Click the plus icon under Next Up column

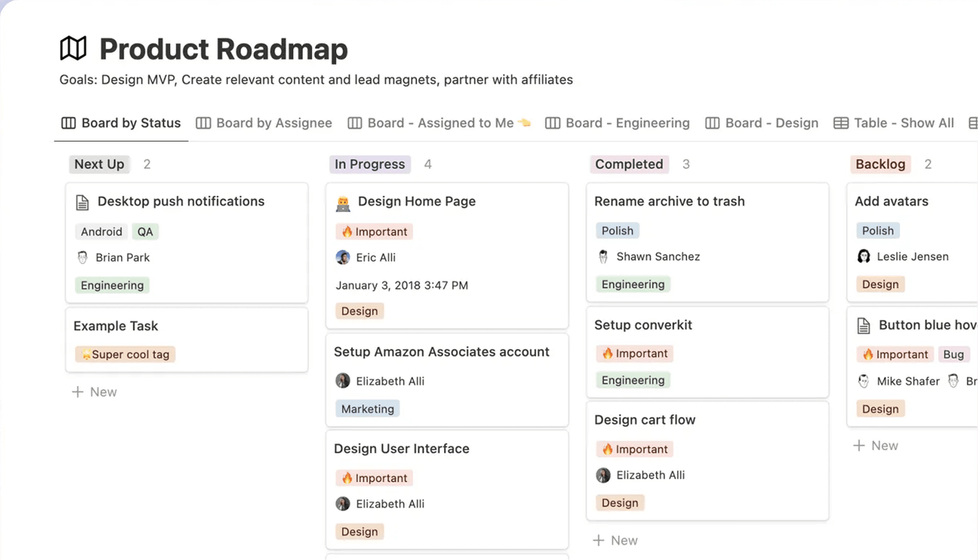(x=77, y=392)
